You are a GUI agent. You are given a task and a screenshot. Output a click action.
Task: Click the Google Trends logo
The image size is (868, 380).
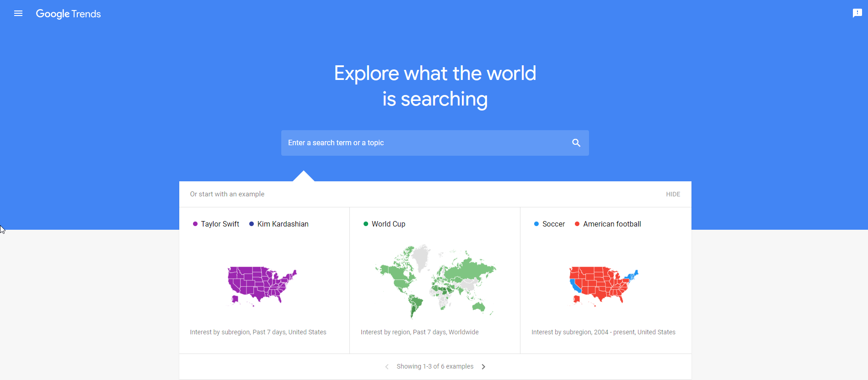pyautogui.click(x=69, y=14)
